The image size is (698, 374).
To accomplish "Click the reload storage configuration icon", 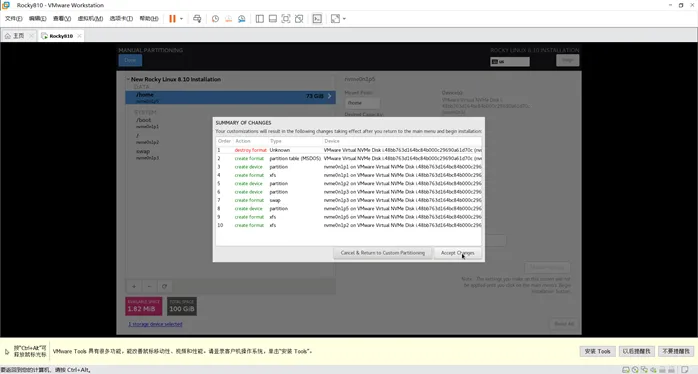I will tap(164, 286).
